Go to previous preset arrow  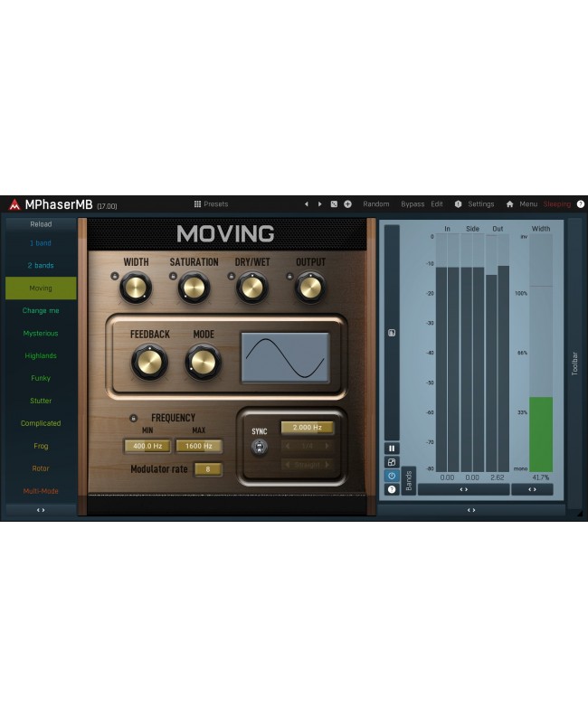[307, 203]
